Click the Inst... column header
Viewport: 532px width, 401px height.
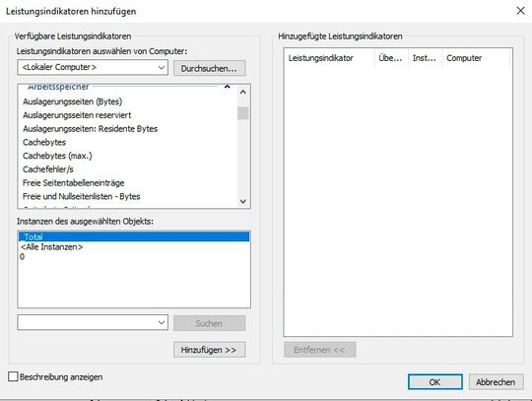tap(426, 58)
